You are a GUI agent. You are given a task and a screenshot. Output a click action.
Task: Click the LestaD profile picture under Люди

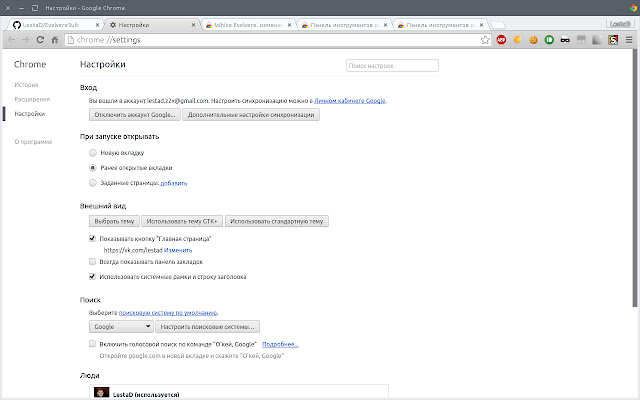[102, 392]
